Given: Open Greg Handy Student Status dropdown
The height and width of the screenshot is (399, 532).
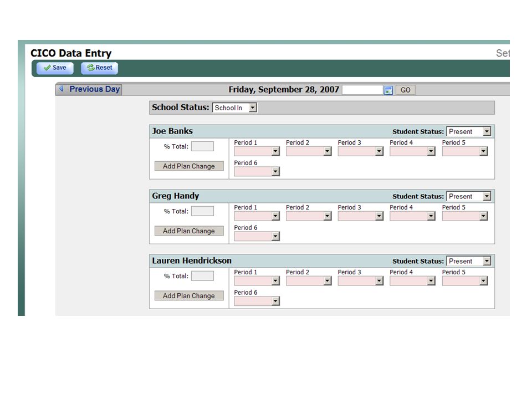Looking at the screenshot, I should point(469,196).
